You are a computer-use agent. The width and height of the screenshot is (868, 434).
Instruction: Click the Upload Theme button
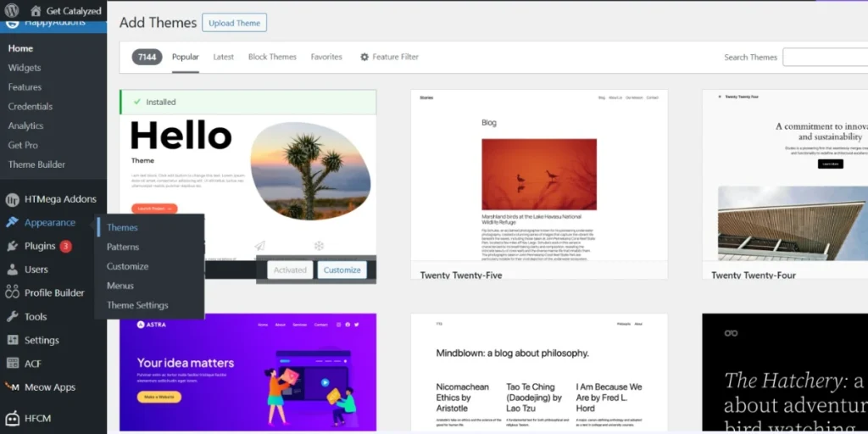click(234, 23)
